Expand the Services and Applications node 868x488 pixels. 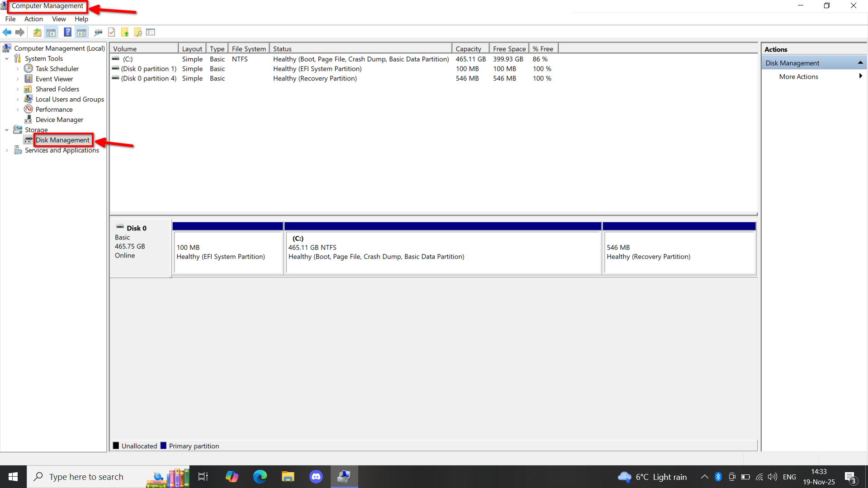pyautogui.click(x=7, y=150)
